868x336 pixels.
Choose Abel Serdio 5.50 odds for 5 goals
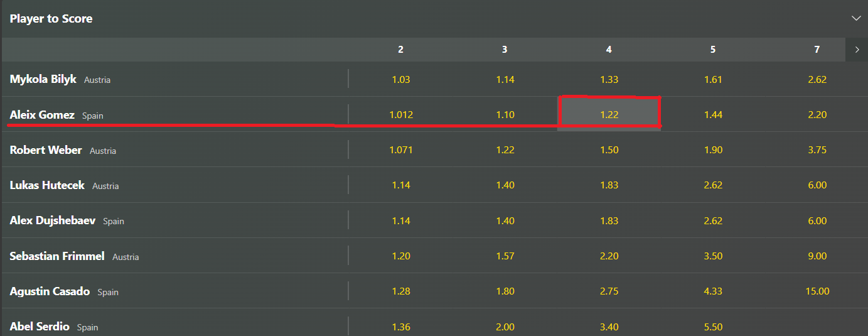[713, 327]
